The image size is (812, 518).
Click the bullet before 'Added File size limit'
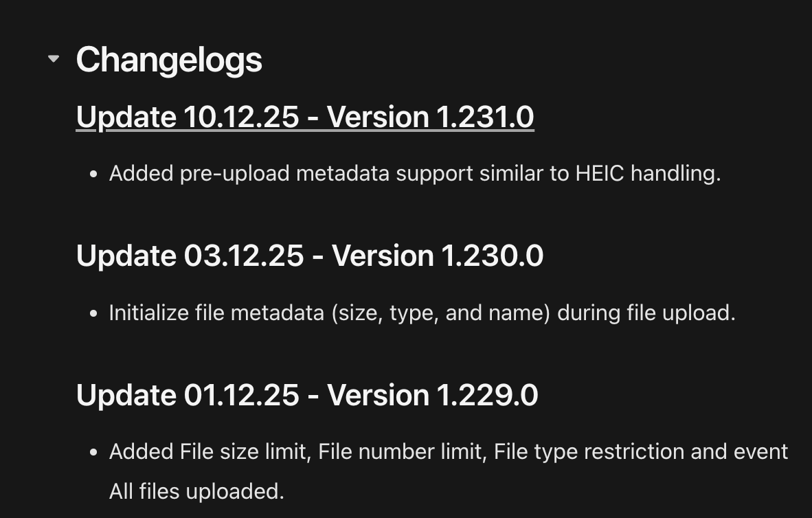click(x=94, y=453)
